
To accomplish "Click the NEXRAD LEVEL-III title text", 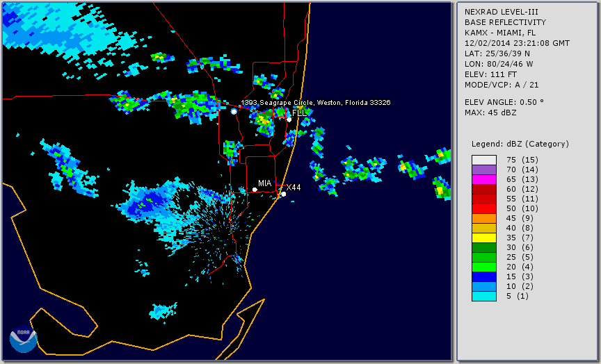I will point(502,13).
